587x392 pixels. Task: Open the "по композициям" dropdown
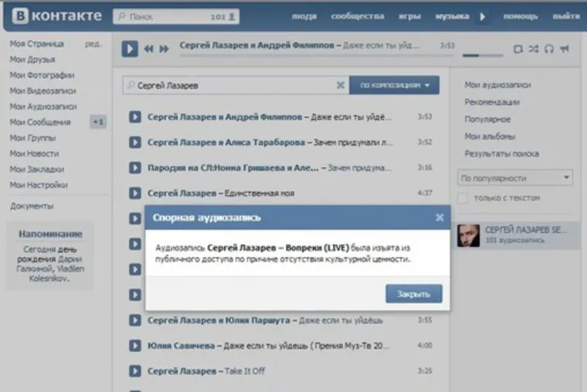tap(394, 85)
